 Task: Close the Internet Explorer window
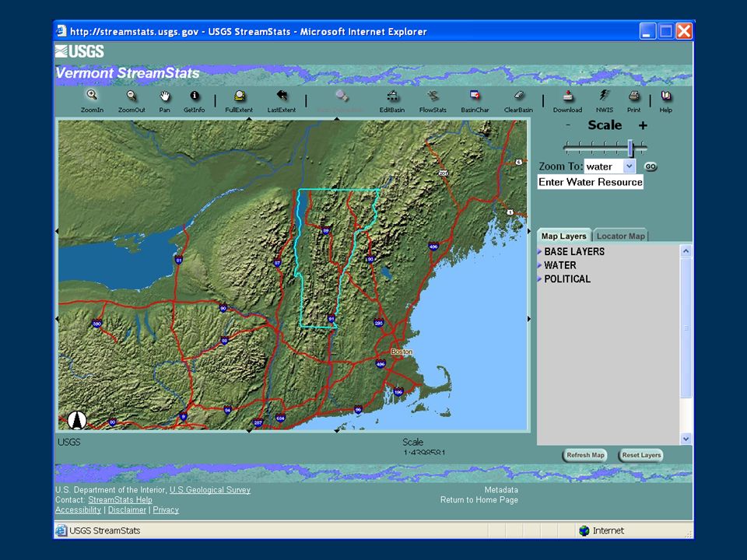[x=684, y=31]
